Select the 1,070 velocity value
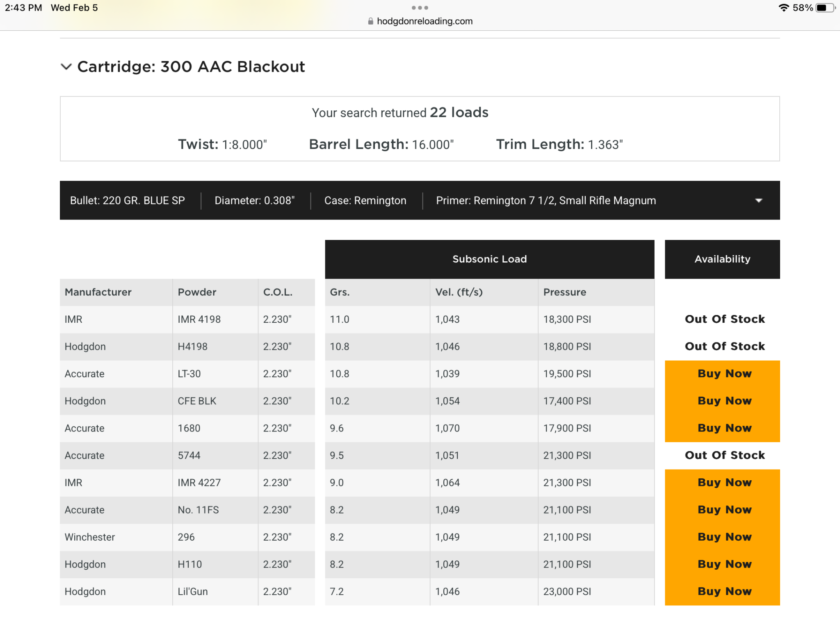The image size is (840, 630). (x=447, y=428)
